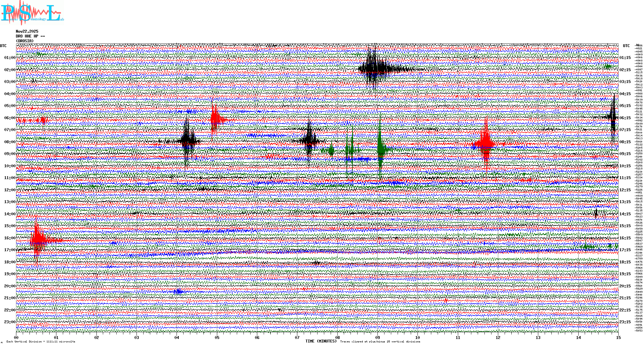Click the tall green spike near minute 09

coord(380,148)
